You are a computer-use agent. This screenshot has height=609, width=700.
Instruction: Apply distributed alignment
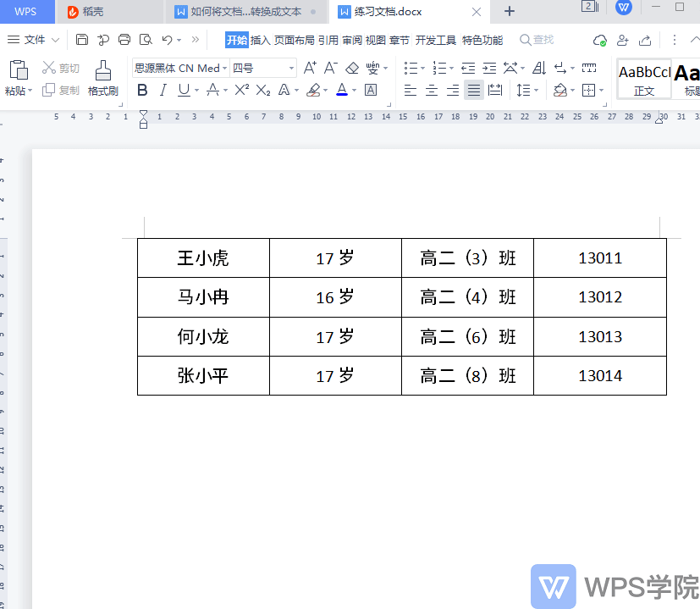tap(495, 91)
